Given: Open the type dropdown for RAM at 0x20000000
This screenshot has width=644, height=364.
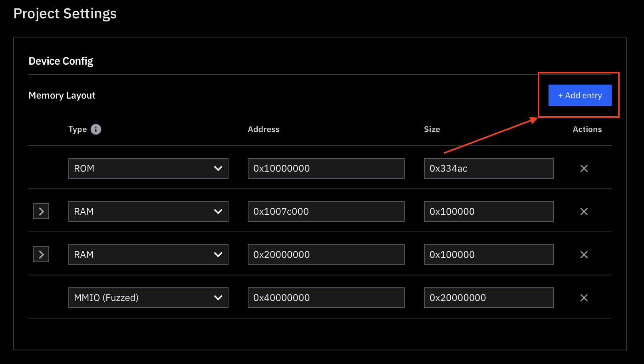Looking at the screenshot, I should 148,254.
